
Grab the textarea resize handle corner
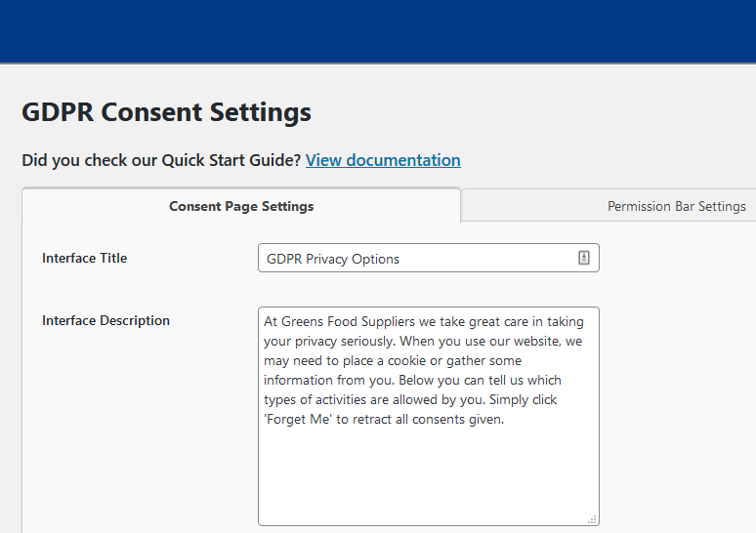tap(592, 519)
